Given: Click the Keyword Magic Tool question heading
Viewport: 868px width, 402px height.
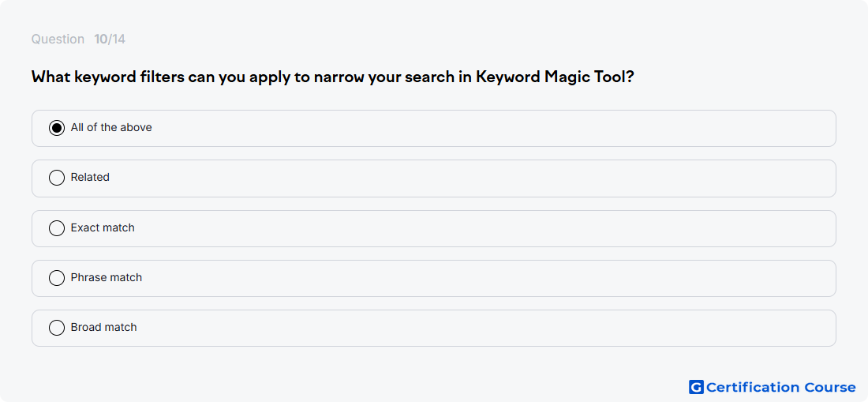Looking at the screenshot, I should click(x=332, y=77).
